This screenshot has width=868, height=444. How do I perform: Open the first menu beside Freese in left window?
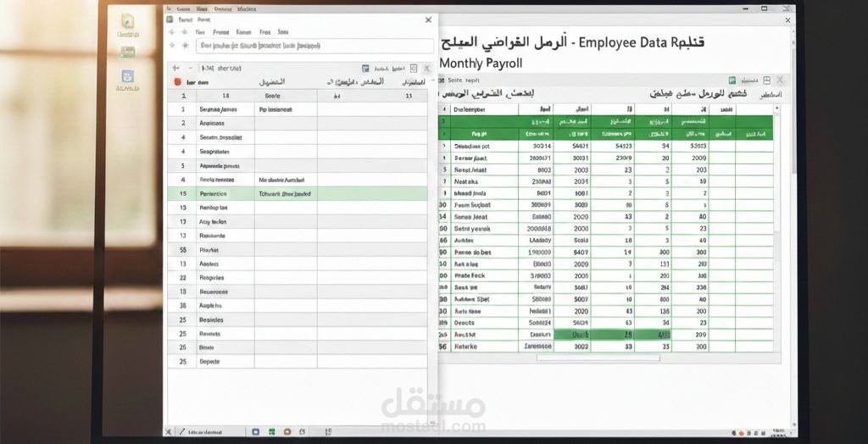pos(200,32)
